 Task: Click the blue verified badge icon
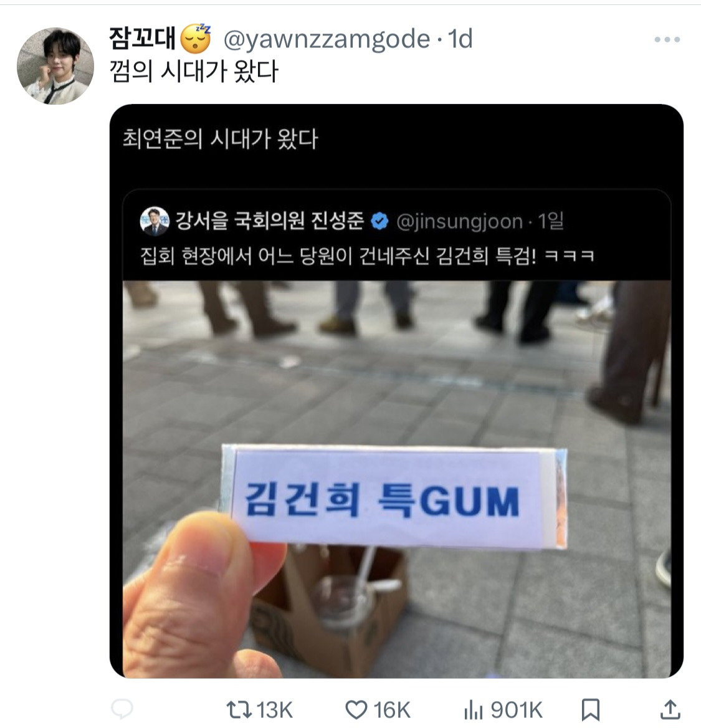[379, 221]
